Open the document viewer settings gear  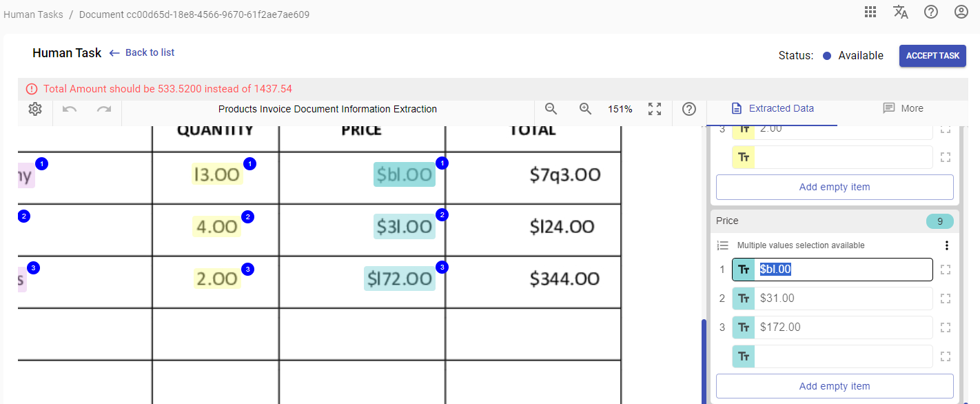point(35,109)
